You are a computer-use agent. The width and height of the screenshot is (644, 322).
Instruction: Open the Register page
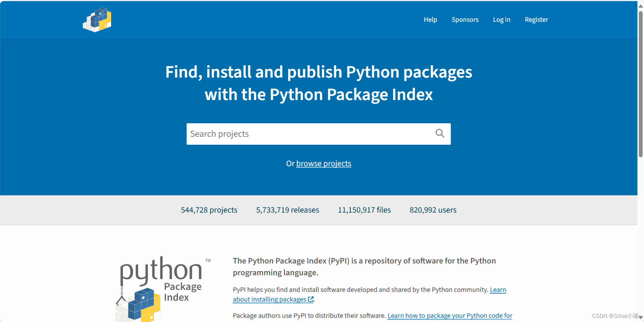point(536,20)
